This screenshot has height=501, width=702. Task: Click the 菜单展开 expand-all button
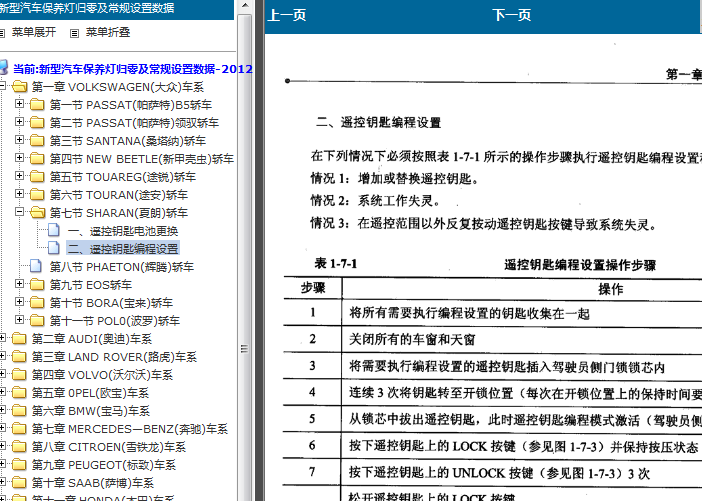coord(34,32)
